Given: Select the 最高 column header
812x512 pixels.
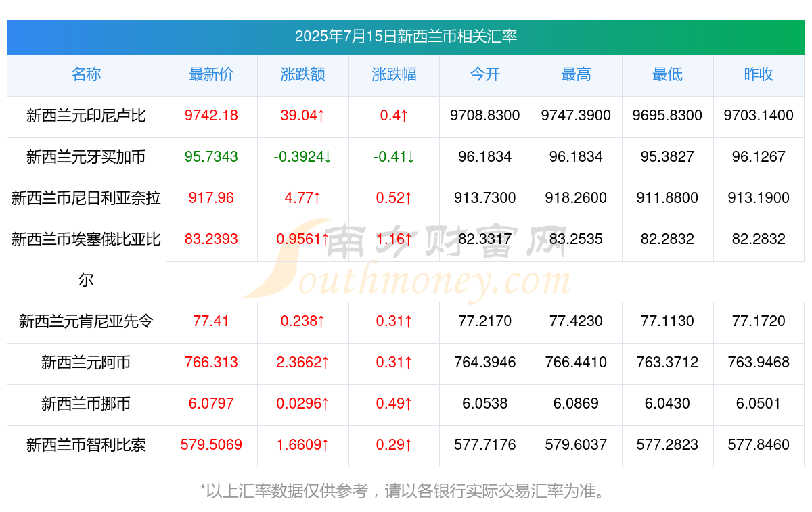Looking at the screenshot, I should (576, 74).
